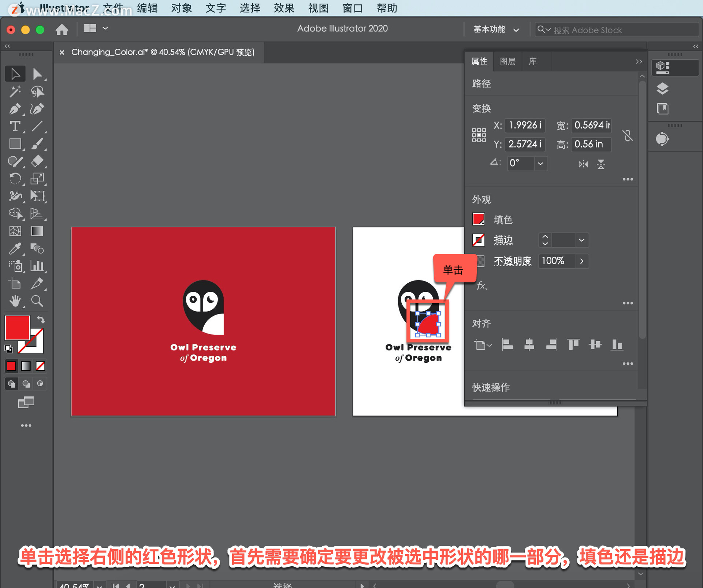Pick the Eyedropper tool
Image resolution: width=703 pixels, height=588 pixels.
point(15,249)
